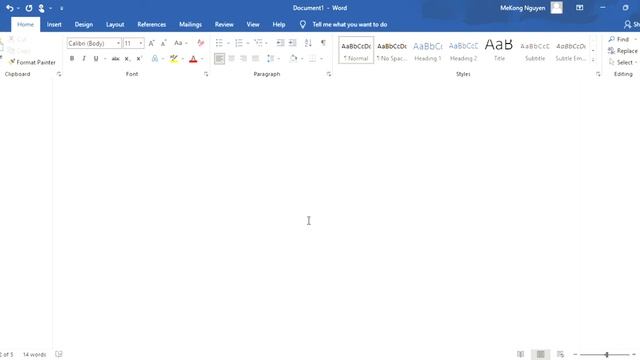Click the Increase Indent icon

tap(293, 43)
